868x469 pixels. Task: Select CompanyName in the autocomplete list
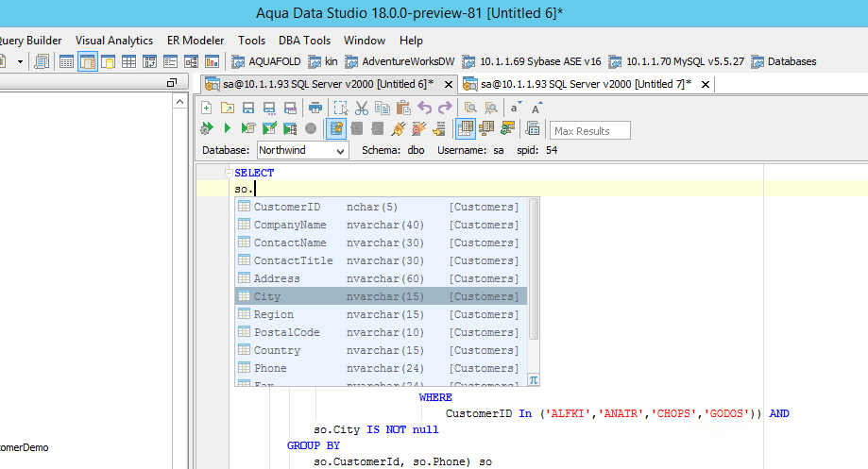pos(381,225)
